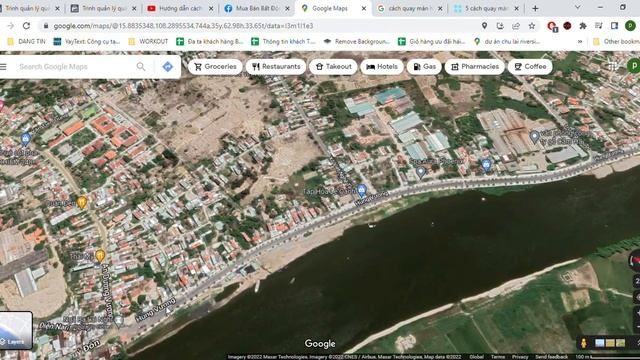
Task: Click the Global link in map footer
Action: coord(476,357)
